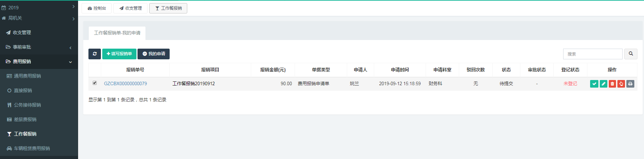Click the green checkmark submit icon

[594, 84]
